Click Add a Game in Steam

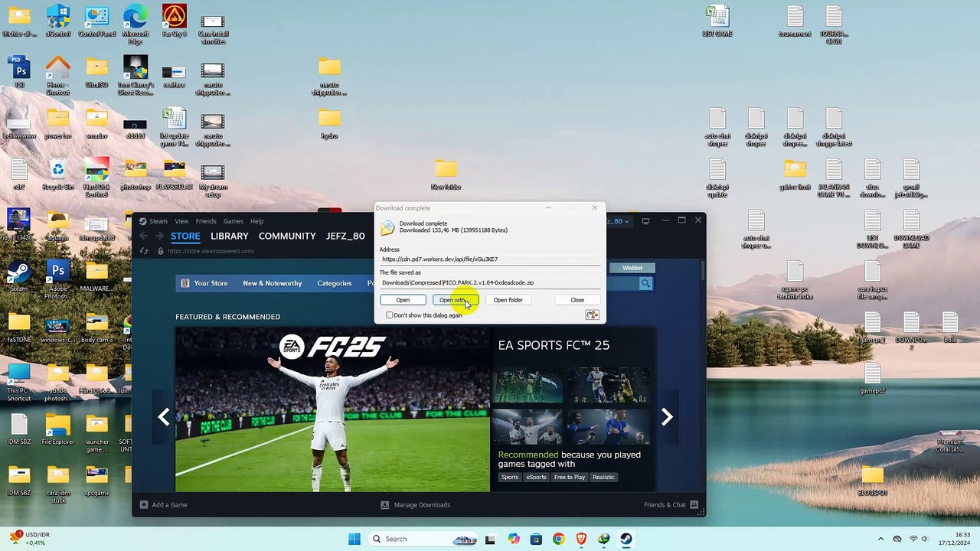[x=163, y=505]
